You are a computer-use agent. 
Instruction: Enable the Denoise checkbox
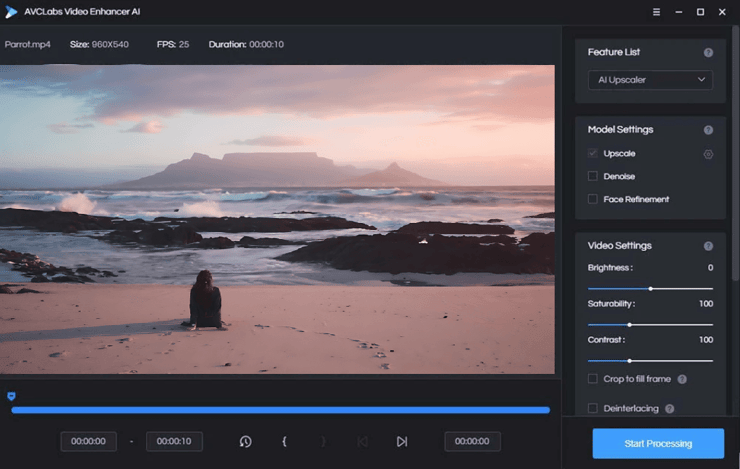tap(592, 176)
